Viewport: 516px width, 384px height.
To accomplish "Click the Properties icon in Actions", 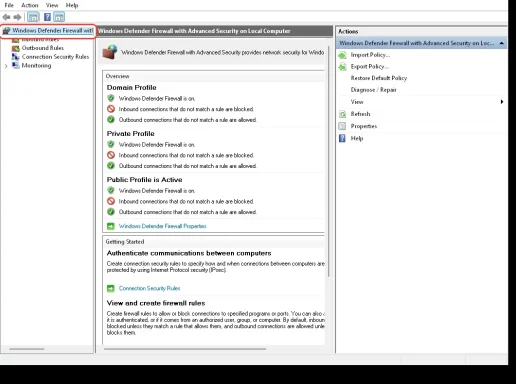I will 342,126.
